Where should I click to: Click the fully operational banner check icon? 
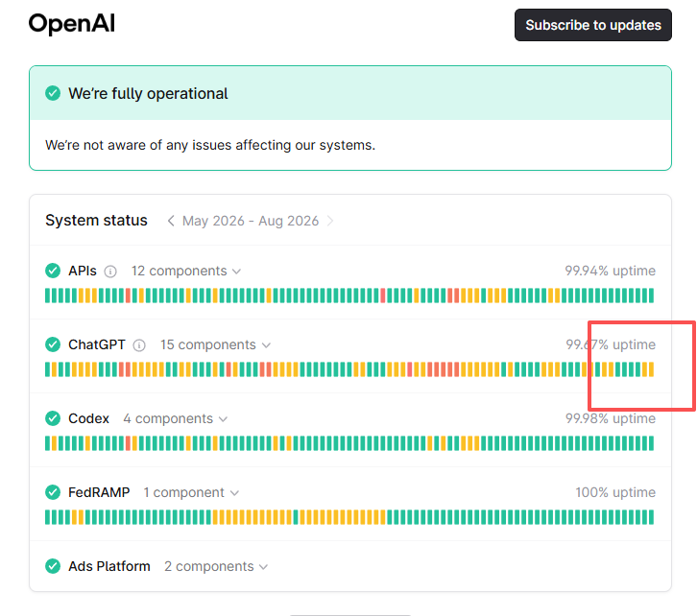point(53,93)
